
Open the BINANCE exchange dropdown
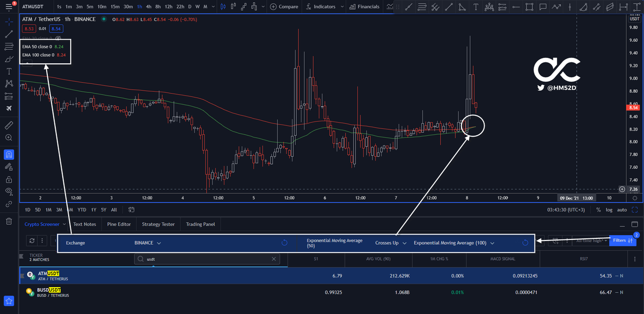click(148, 243)
